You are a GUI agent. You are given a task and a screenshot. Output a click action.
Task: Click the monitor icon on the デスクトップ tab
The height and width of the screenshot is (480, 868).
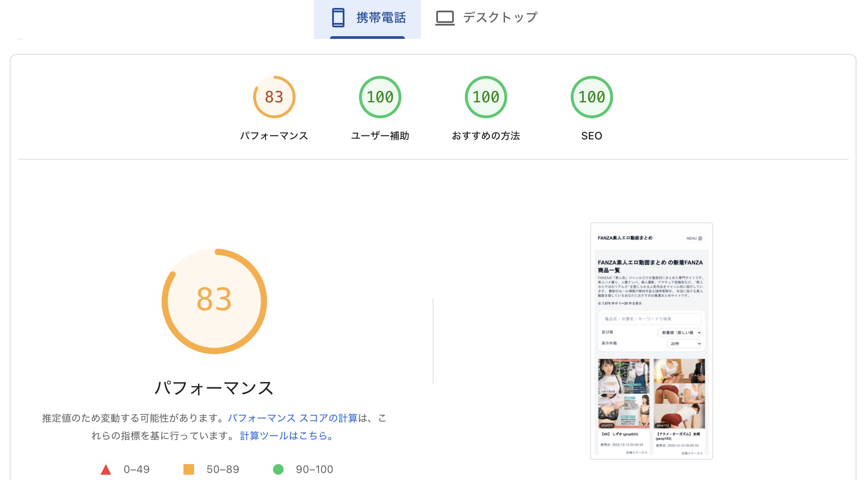pos(445,18)
